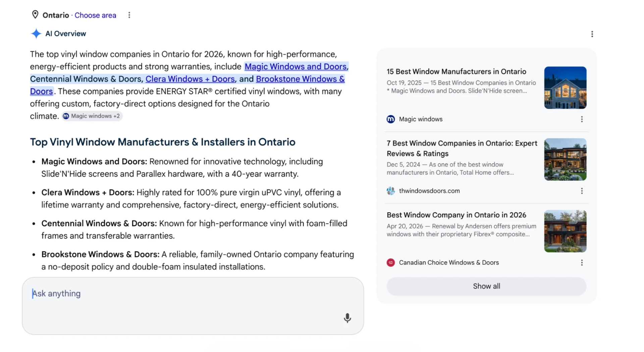Open the three-dot menu next to Choose area
644x352 pixels.
coord(129,15)
